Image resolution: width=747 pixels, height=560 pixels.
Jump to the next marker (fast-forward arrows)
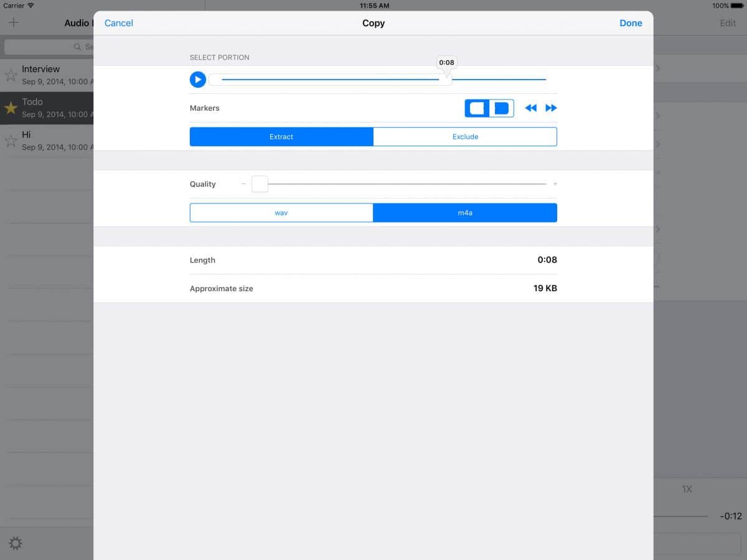pos(551,108)
